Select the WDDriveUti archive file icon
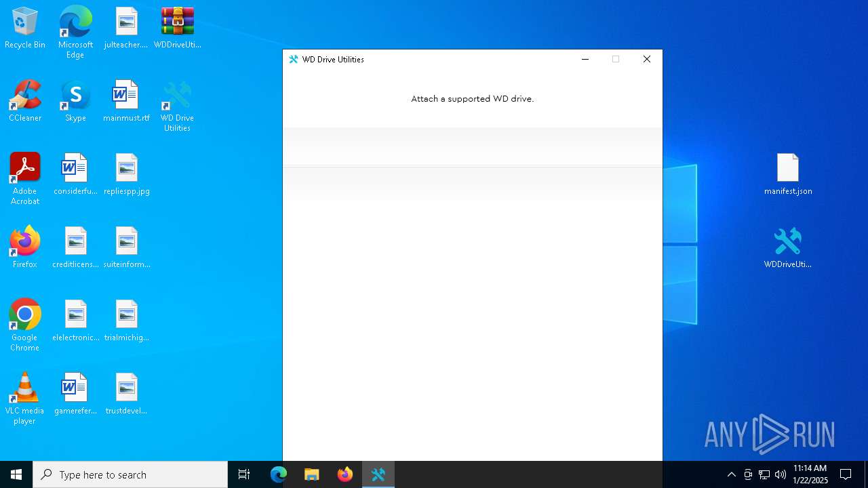Screen dimensions: 868x488 point(177,28)
